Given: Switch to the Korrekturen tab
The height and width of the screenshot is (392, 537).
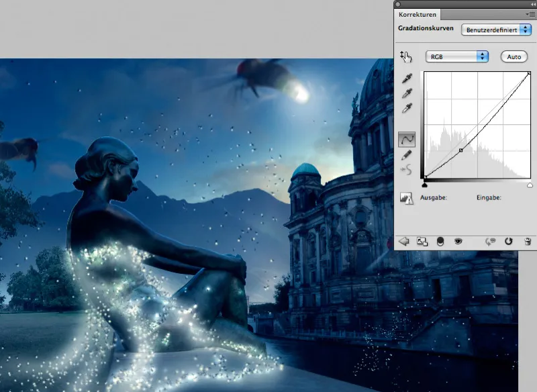Looking at the screenshot, I should point(417,14).
